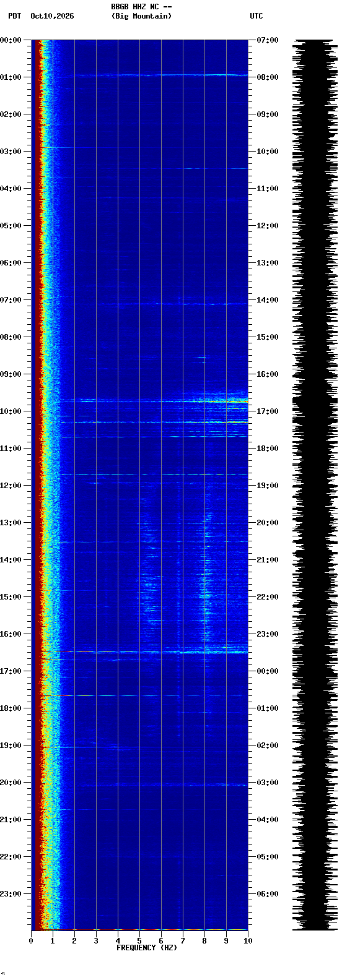Viewport: 342px width, 980px height.
Task: Click the UTC '06:00' time label on the right axis
Action: (268, 894)
